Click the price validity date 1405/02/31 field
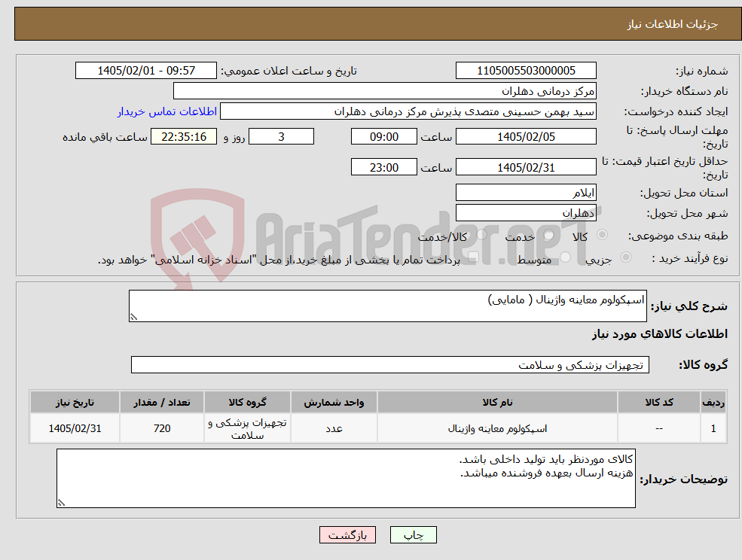Image resolution: width=742 pixels, height=560 pixels. click(x=526, y=167)
